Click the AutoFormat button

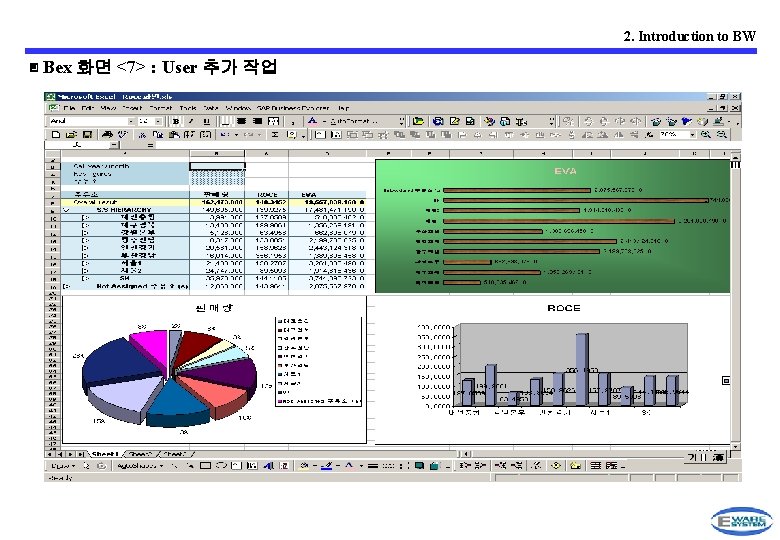pos(353,121)
